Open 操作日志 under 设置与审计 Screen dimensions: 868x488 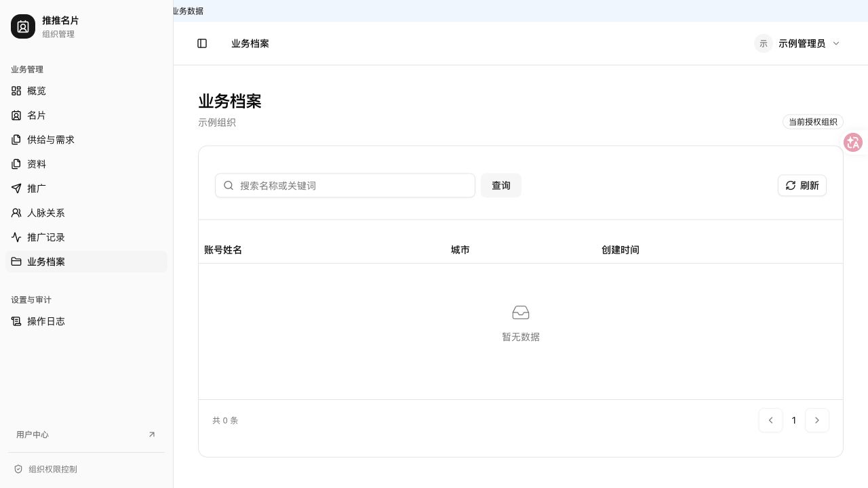coord(86,321)
